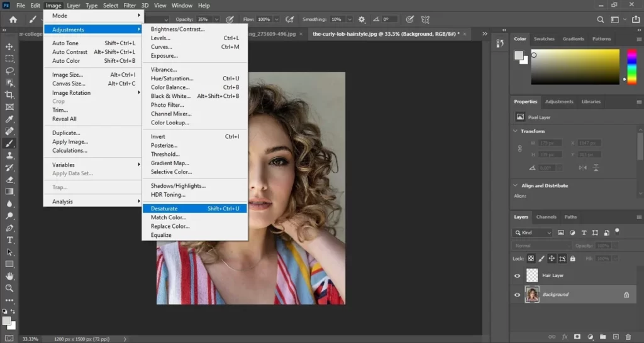Select the Spot Healing Brush tool
644x343 pixels.
[9, 131]
